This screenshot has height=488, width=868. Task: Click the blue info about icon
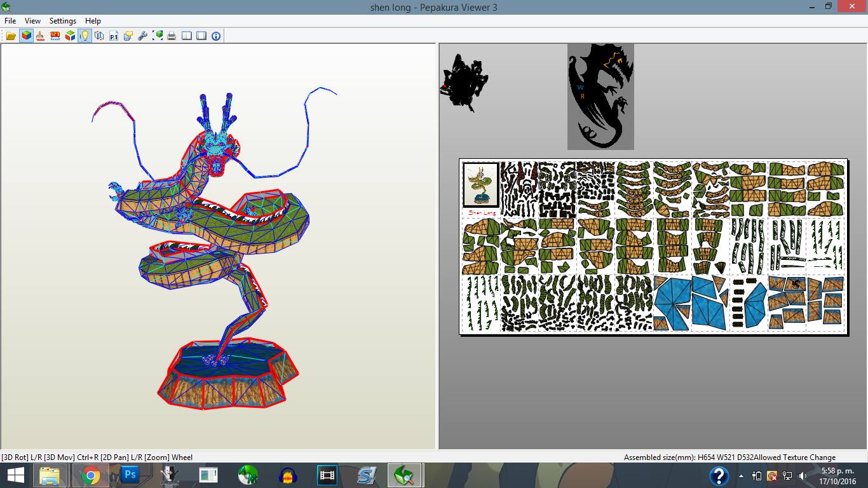point(216,36)
